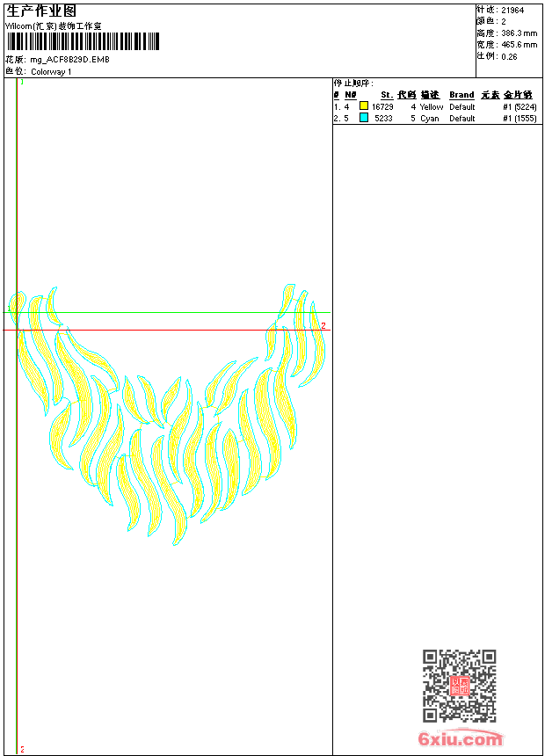Click the 'St.' column header
Screen dimensions: 545x756
(x=387, y=95)
